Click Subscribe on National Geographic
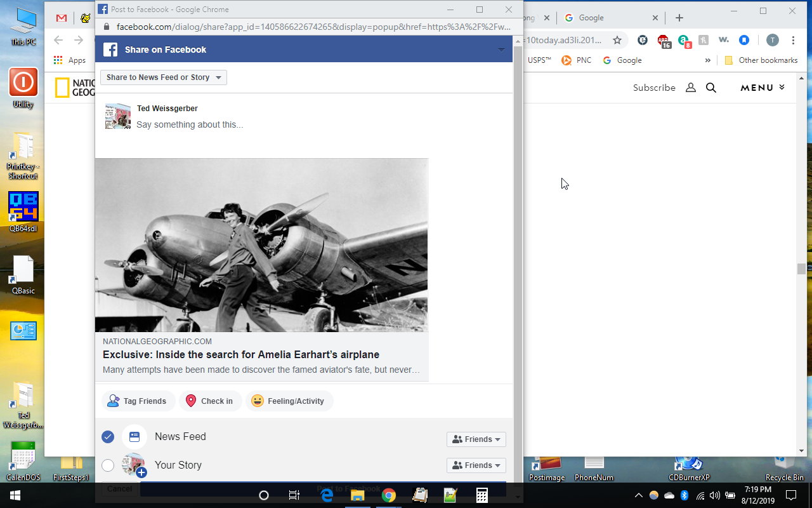The height and width of the screenshot is (508, 812). 654,88
